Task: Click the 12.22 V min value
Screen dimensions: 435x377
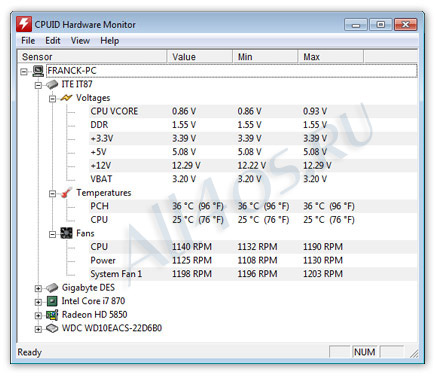Action: (252, 165)
